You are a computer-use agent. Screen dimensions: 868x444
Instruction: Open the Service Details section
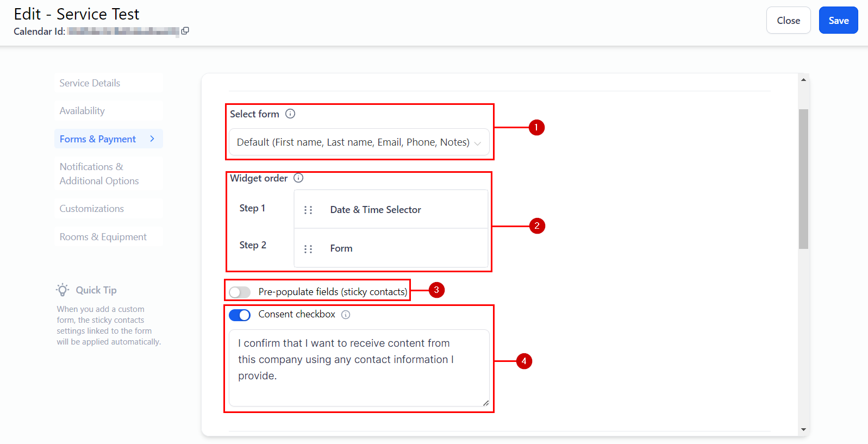pyautogui.click(x=90, y=83)
